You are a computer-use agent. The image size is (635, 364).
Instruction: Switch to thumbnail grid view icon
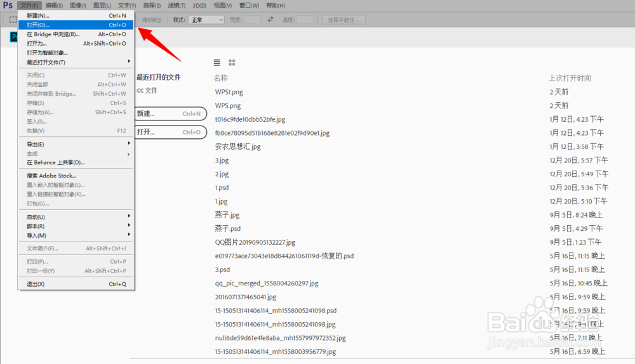tap(232, 62)
